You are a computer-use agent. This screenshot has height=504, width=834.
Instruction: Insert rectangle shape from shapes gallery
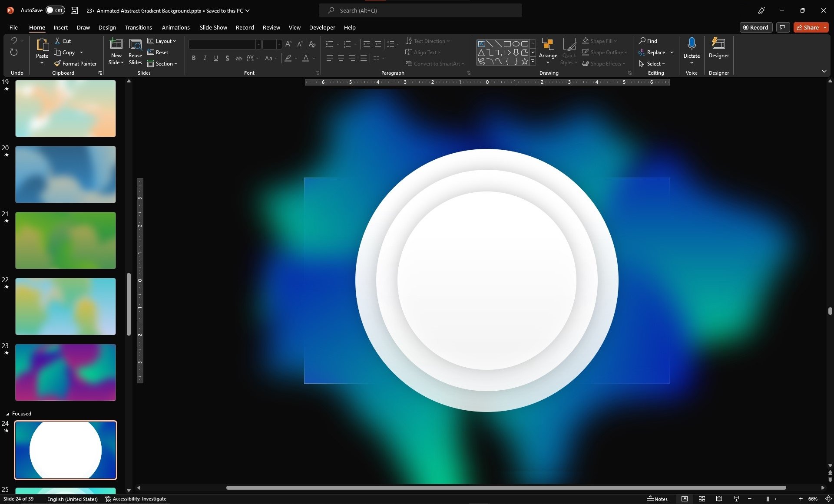(x=507, y=44)
